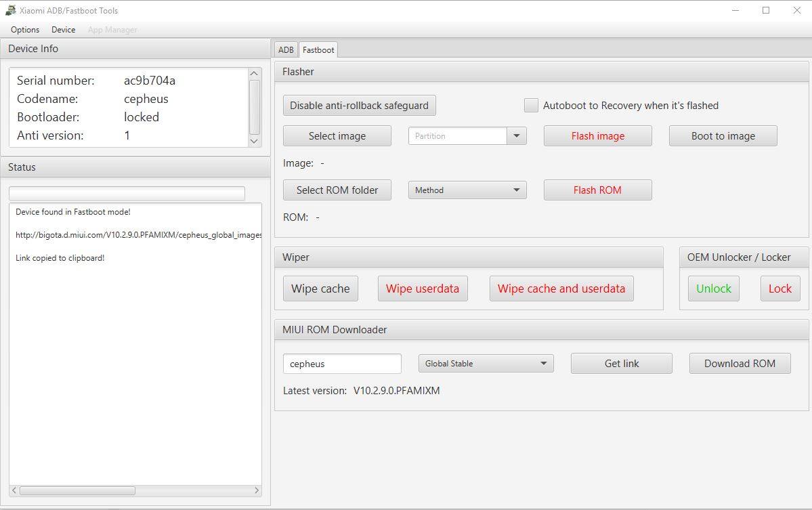The image size is (812, 510).
Task: Minimize the application window
Action: (735, 10)
